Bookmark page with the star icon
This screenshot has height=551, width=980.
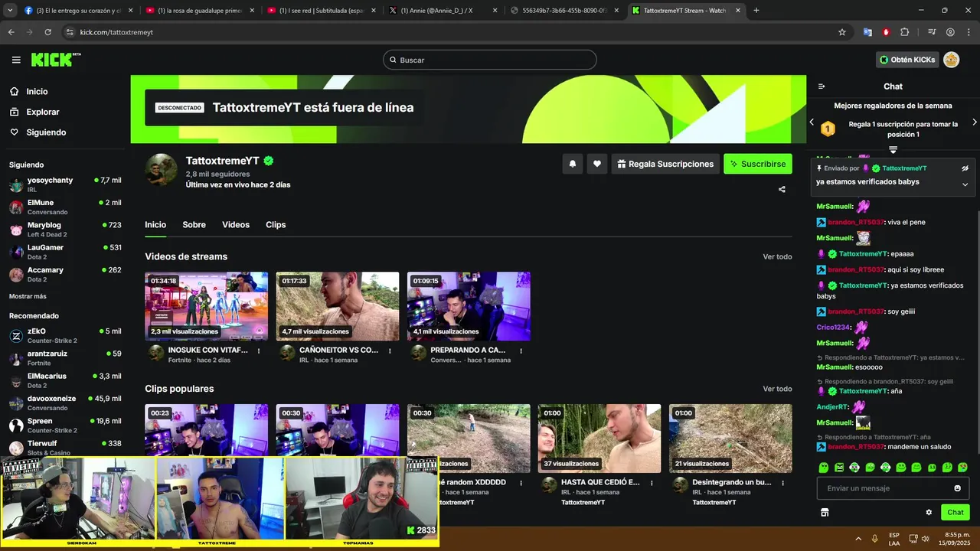point(842,32)
